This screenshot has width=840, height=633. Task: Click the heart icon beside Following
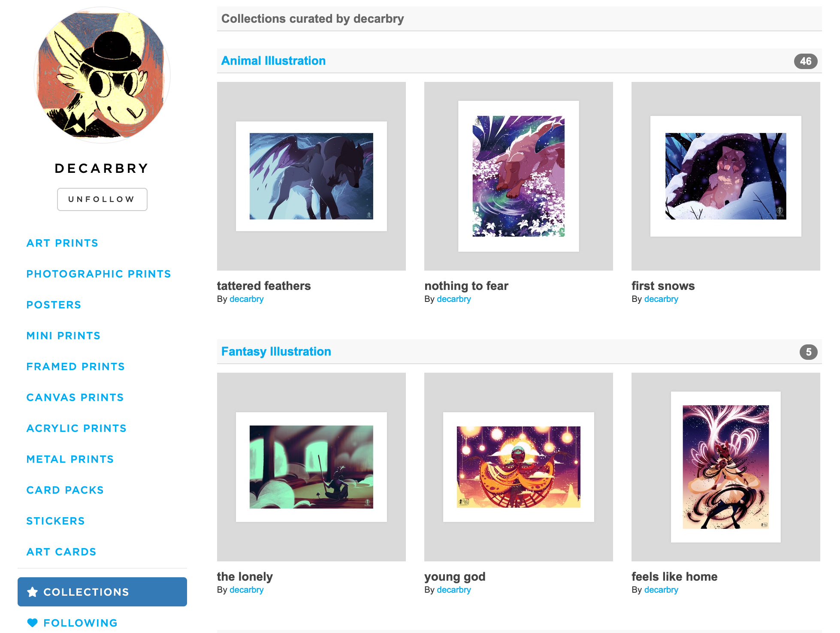pyautogui.click(x=32, y=623)
